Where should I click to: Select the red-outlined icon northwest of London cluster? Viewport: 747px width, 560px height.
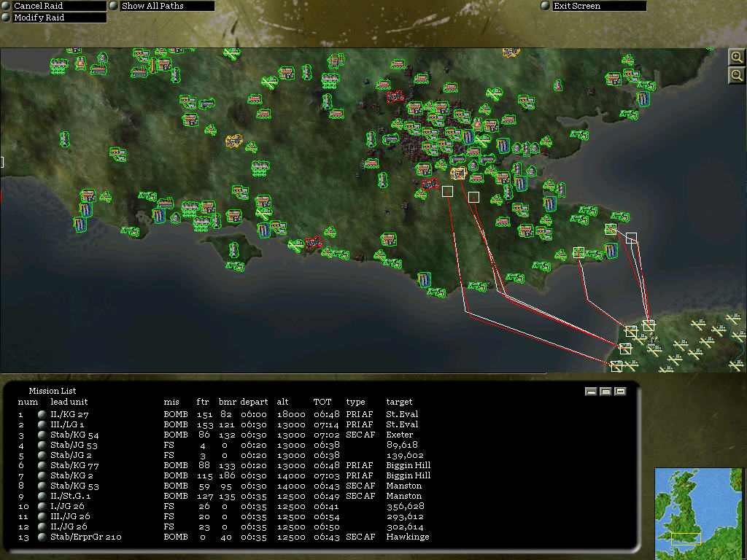[x=395, y=97]
